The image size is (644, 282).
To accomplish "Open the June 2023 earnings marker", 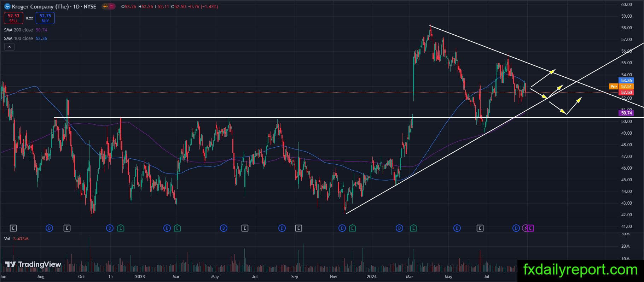I will click(245, 228).
